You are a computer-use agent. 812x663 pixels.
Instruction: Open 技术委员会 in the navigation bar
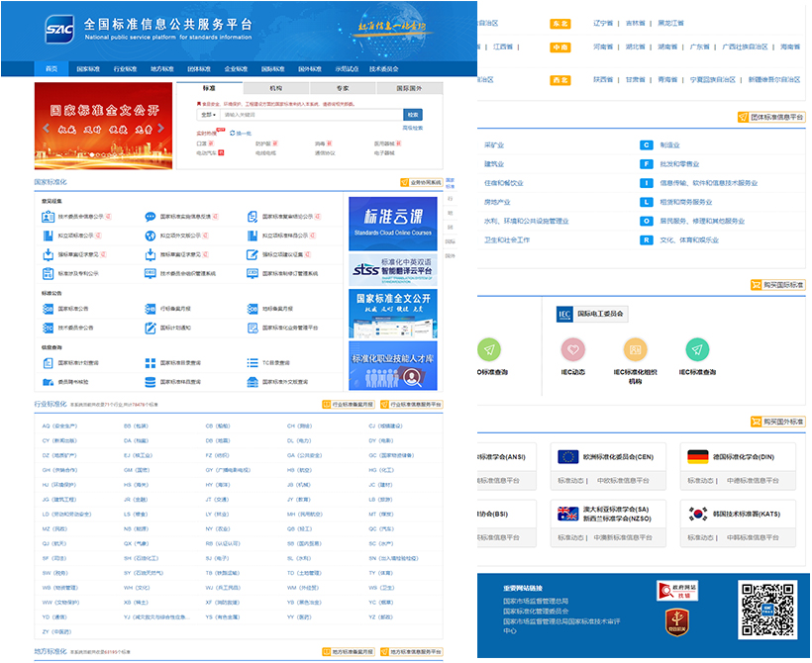tap(384, 69)
